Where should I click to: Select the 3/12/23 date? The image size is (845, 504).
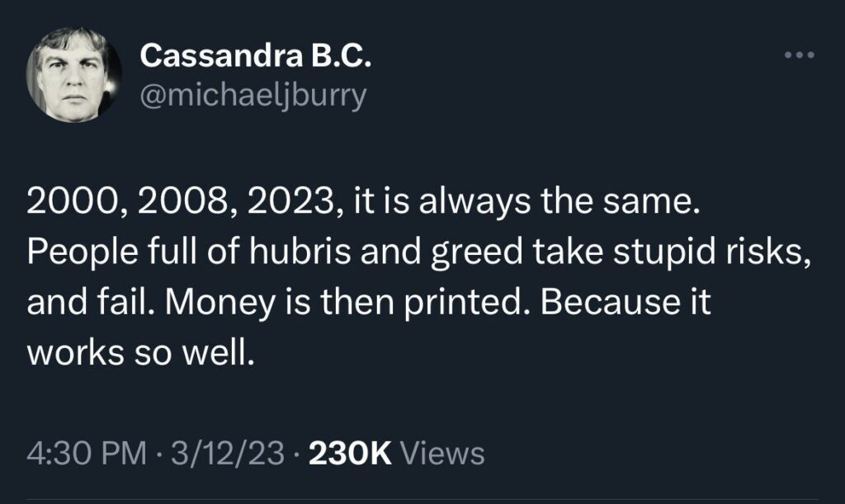pos(221,453)
